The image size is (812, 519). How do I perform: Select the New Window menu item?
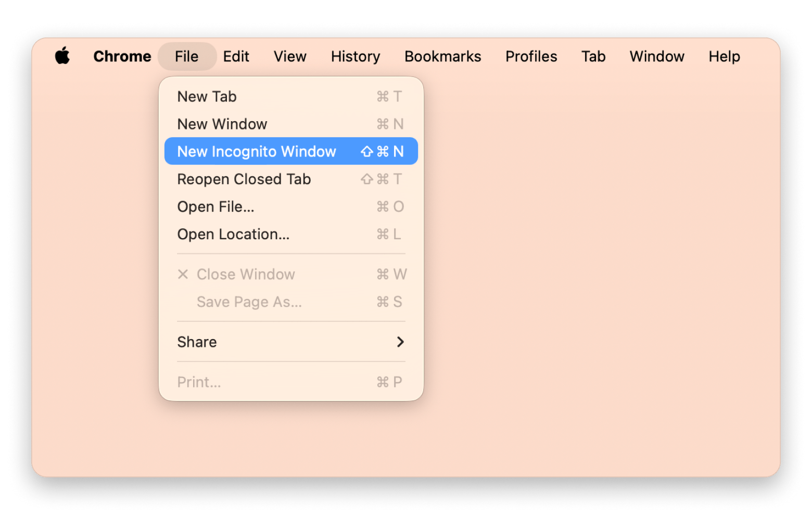(x=222, y=124)
